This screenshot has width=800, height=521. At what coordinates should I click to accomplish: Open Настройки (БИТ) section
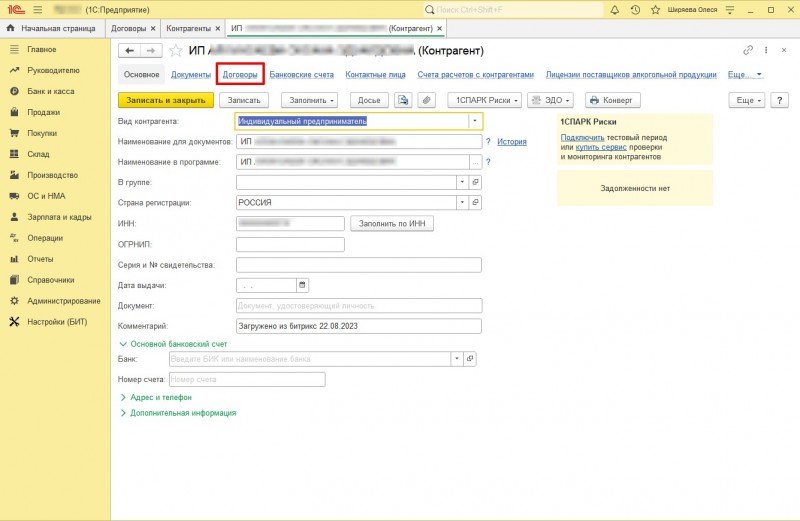click(57, 321)
